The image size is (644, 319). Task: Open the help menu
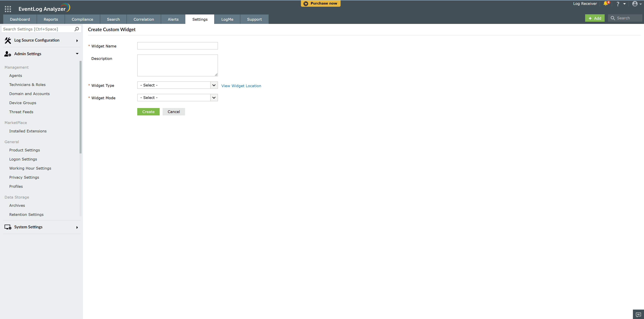point(618,4)
